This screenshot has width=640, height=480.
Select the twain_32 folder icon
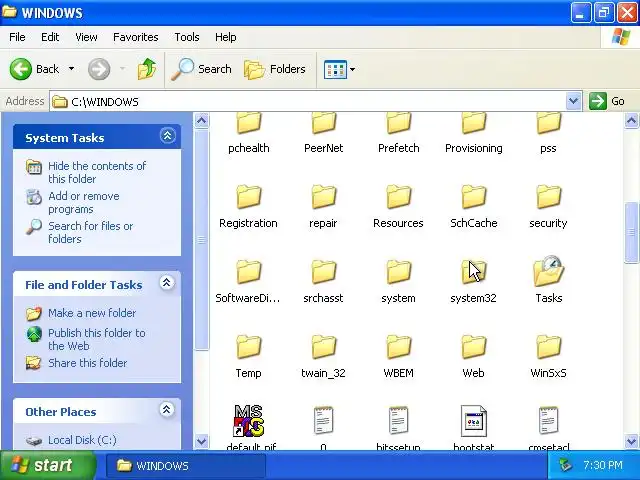pyautogui.click(x=324, y=347)
